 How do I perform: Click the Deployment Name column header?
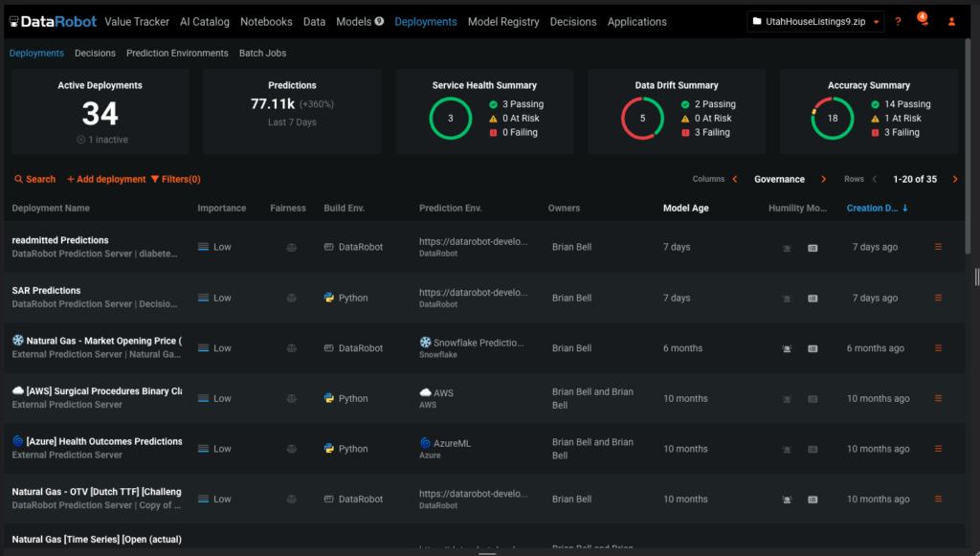click(51, 208)
